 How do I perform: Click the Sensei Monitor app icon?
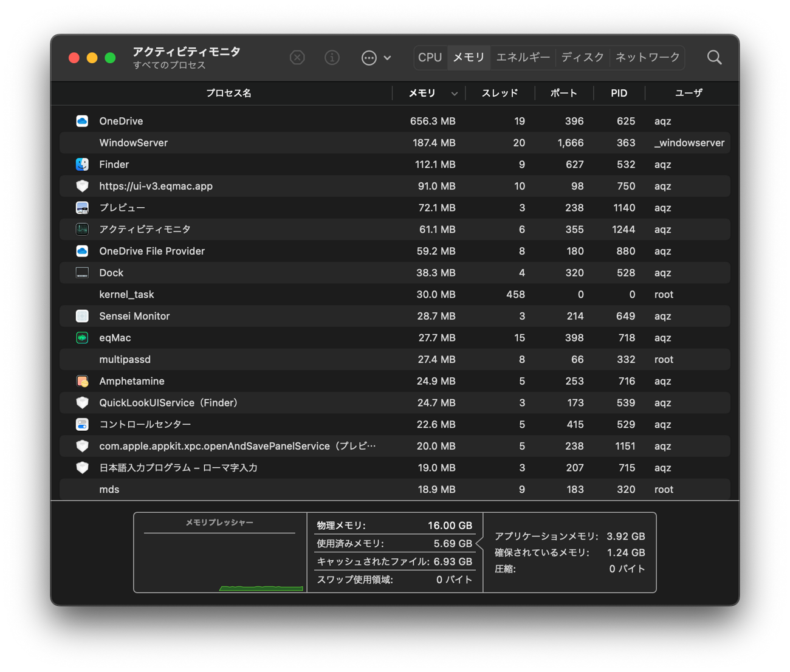tap(82, 316)
